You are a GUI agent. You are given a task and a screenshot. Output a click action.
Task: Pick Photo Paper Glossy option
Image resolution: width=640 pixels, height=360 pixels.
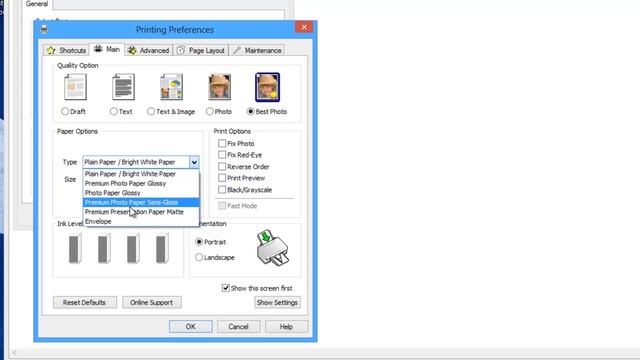click(x=141, y=193)
